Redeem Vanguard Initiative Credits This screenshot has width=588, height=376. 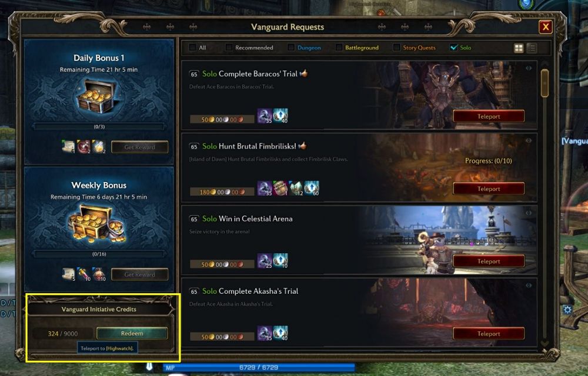tap(132, 333)
